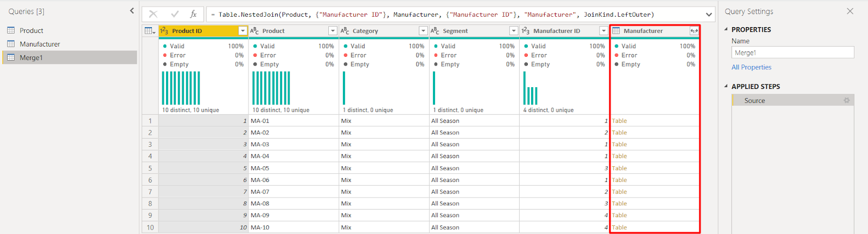Cancel the formula with the X icon
Image resolution: width=868 pixels, height=234 pixels.
pyautogui.click(x=154, y=15)
